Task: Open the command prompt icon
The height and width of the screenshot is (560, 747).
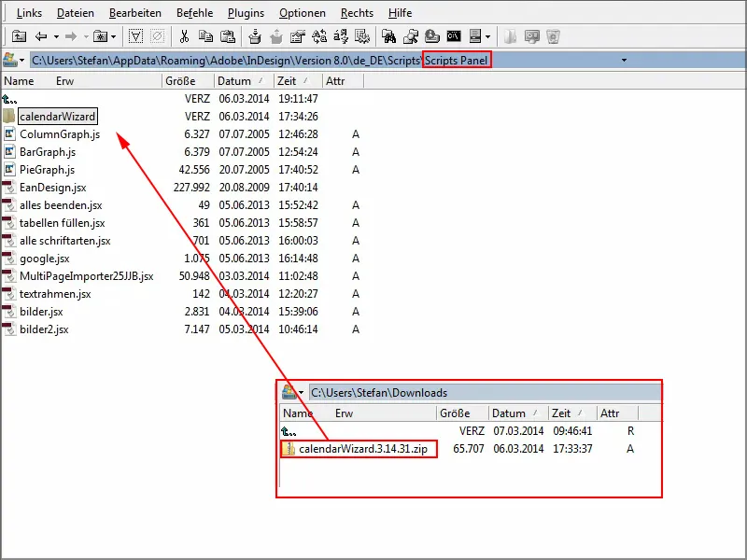Action: [x=454, y=36]
